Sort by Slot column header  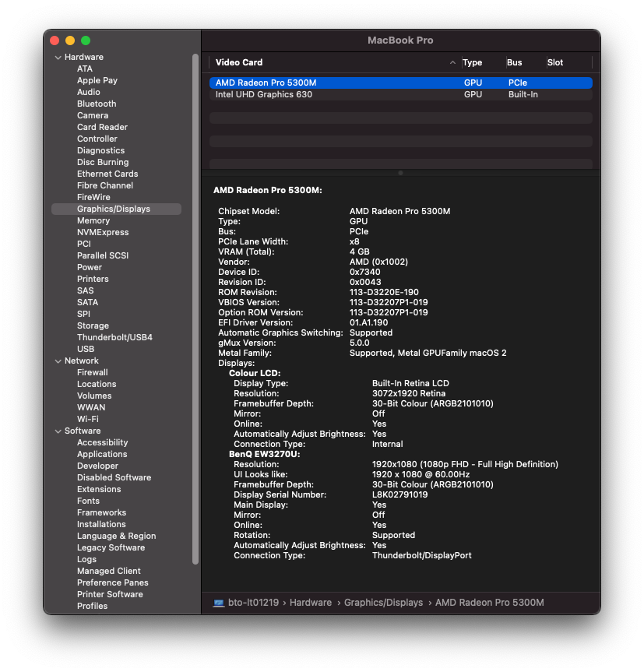pos(555,62)
